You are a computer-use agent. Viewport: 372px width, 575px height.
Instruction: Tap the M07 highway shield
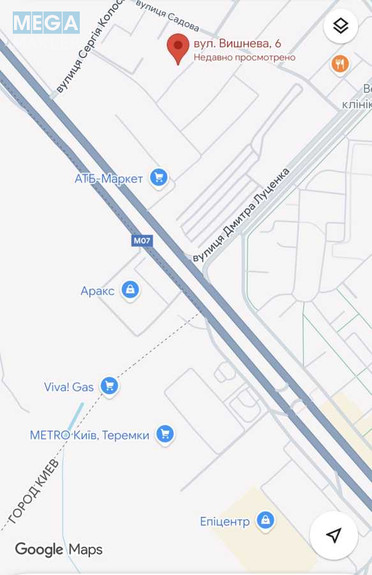[x=142, y=241]
